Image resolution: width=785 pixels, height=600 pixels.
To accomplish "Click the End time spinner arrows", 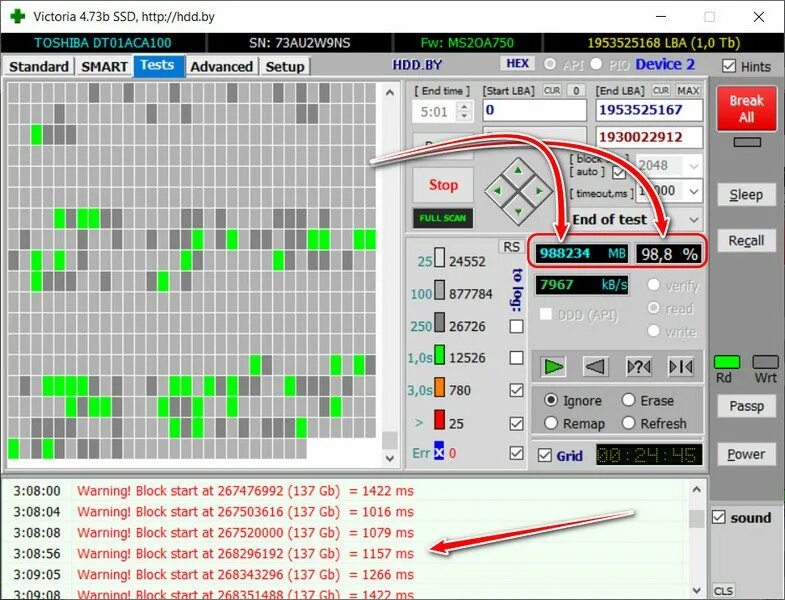I will (x=465, y=111).
